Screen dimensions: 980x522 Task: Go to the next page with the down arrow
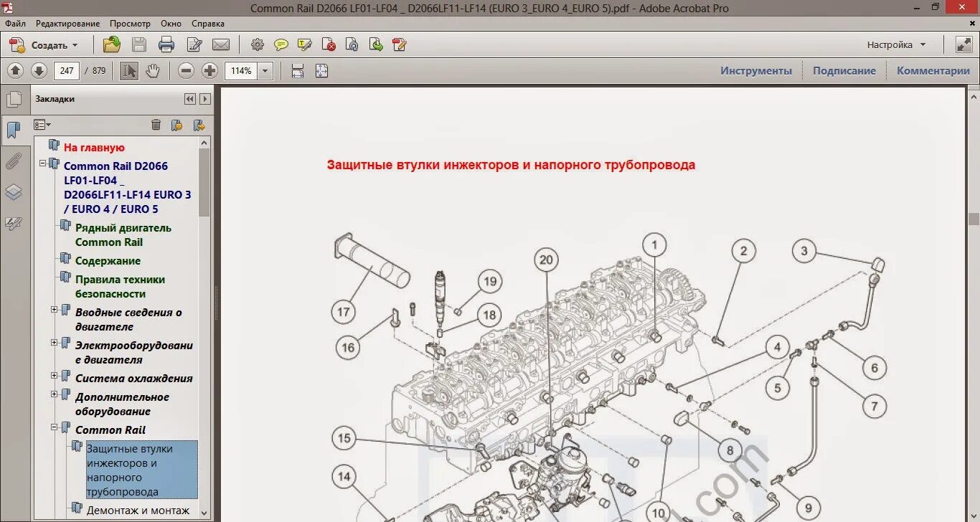(x=39, y=70)
